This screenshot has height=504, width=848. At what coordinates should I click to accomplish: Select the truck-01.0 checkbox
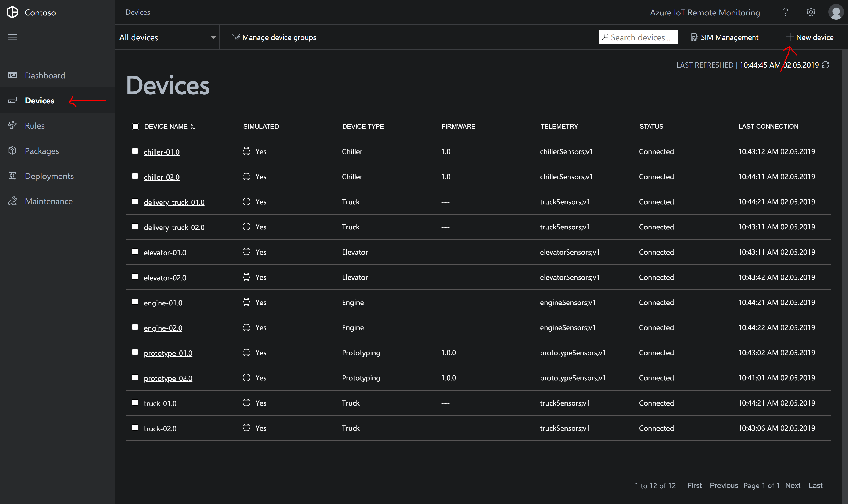click(x=135, y=402)
